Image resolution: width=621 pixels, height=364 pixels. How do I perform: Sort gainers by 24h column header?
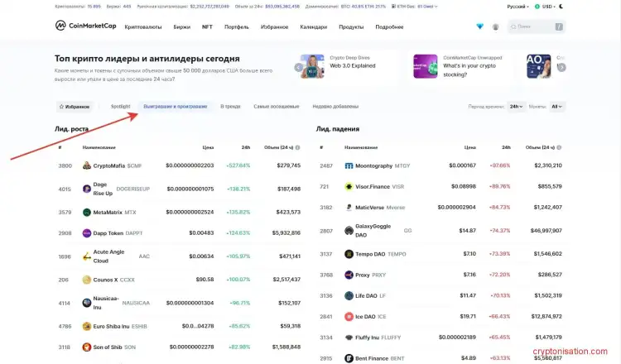tap(246, 147)
